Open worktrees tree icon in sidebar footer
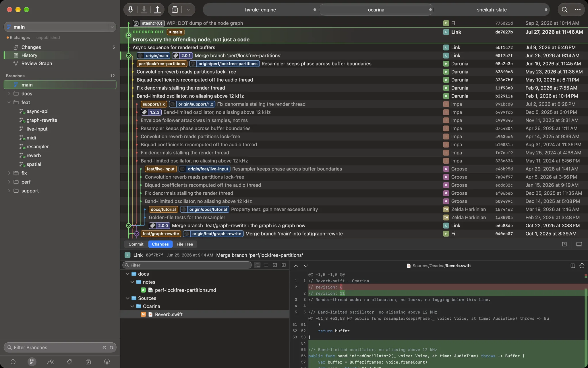The height and width of the screenshot is (368, 588). pos(107,362)
